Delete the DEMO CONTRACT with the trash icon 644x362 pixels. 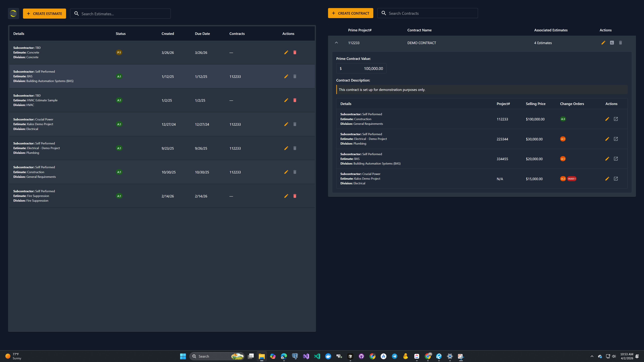pos(620,43)
